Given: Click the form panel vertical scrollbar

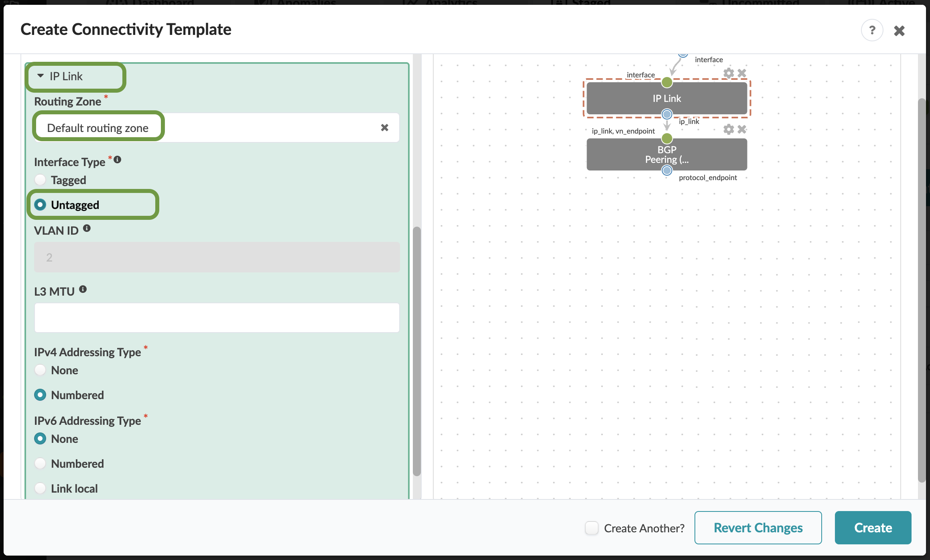Looking at the screenshot, I should [x=417, y=351].
